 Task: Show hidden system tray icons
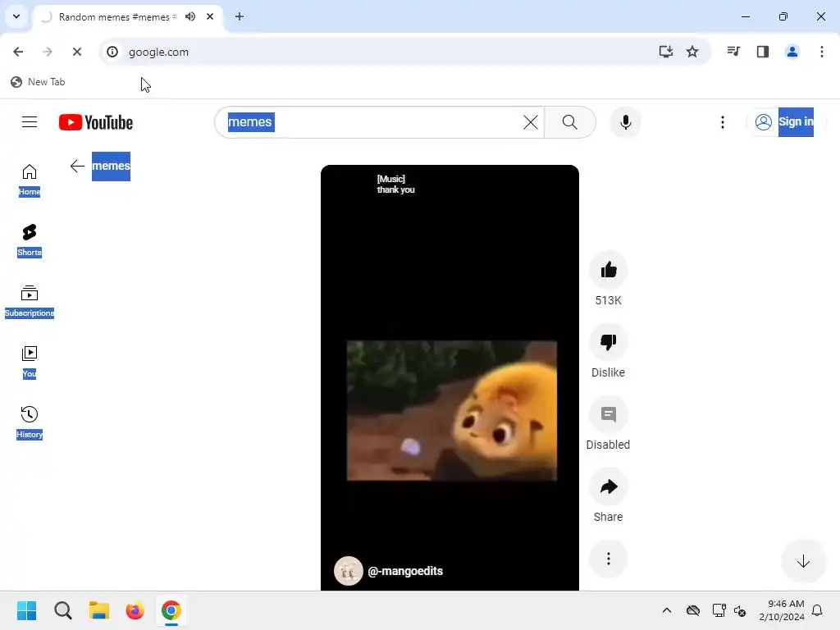pos(666,610)
